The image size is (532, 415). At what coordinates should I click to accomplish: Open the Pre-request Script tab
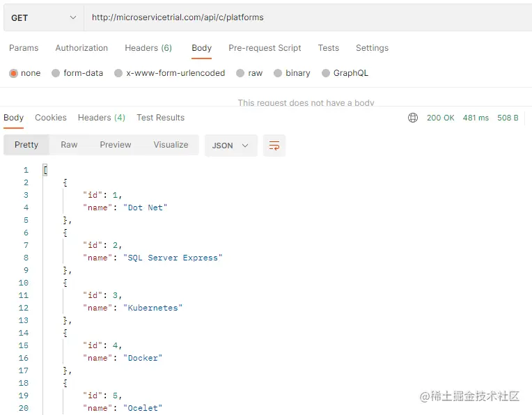(x=265, y=48)
